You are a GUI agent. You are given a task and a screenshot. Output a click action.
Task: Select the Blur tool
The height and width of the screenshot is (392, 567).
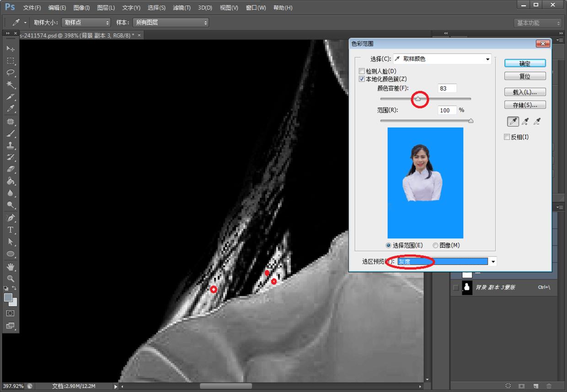(x=11, y=193)
